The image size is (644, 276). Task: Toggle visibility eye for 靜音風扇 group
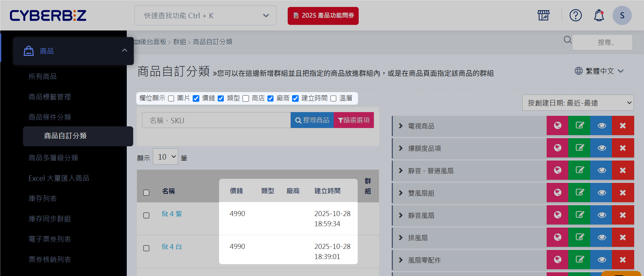[x=601, y=215]
